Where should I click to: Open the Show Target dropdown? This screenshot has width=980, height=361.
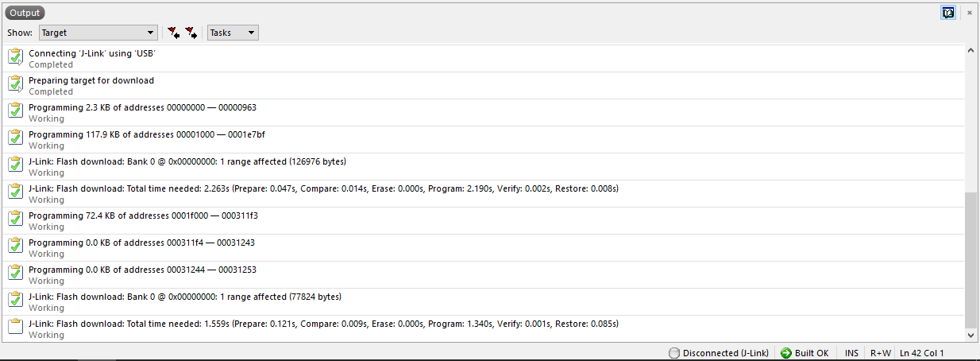(98, 33)
